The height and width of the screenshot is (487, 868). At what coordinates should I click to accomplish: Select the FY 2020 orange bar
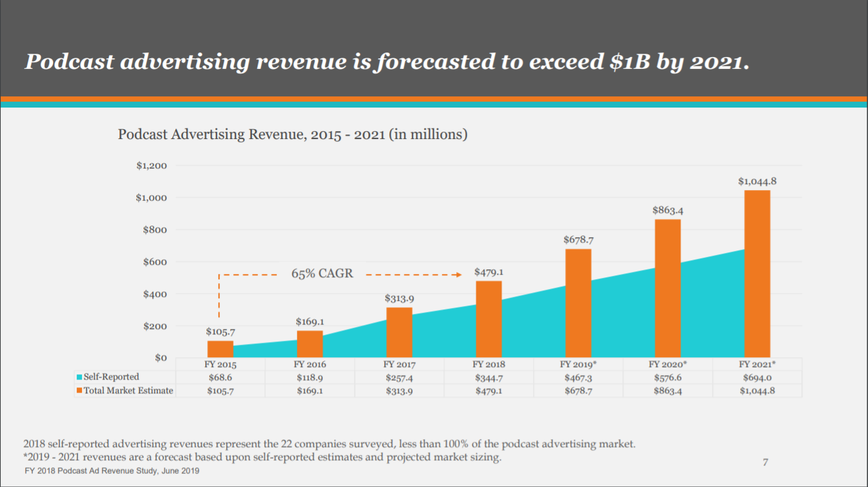(x=667, y=288)
